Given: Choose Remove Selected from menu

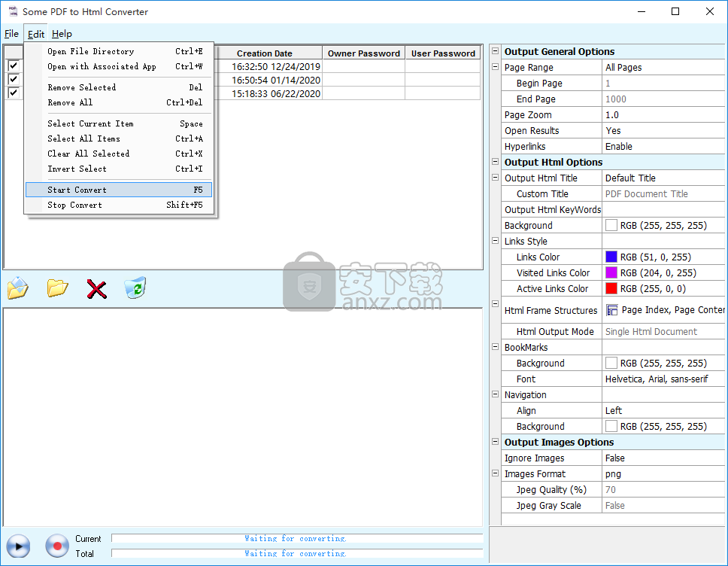Looking at the screenshot, I should (x=119, y=87).
